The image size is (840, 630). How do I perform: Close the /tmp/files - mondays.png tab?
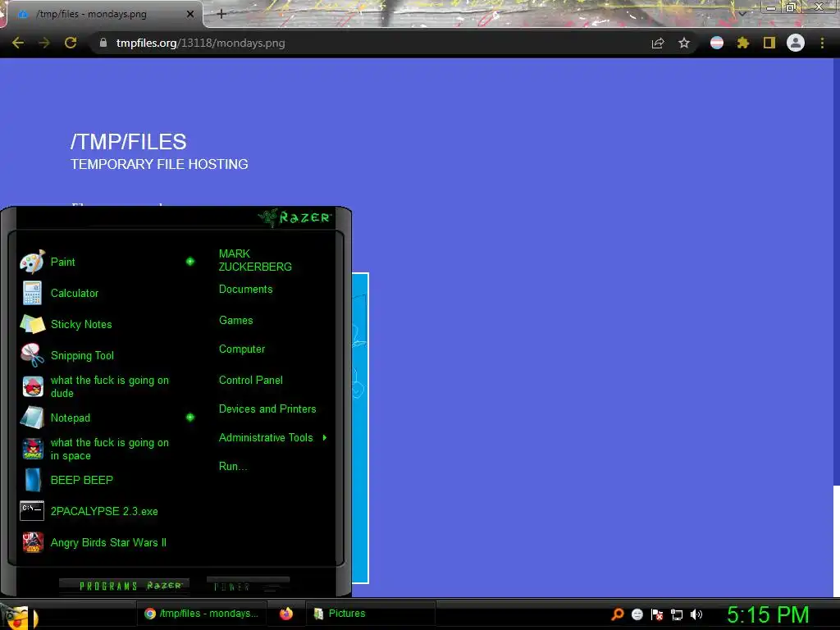189,15
